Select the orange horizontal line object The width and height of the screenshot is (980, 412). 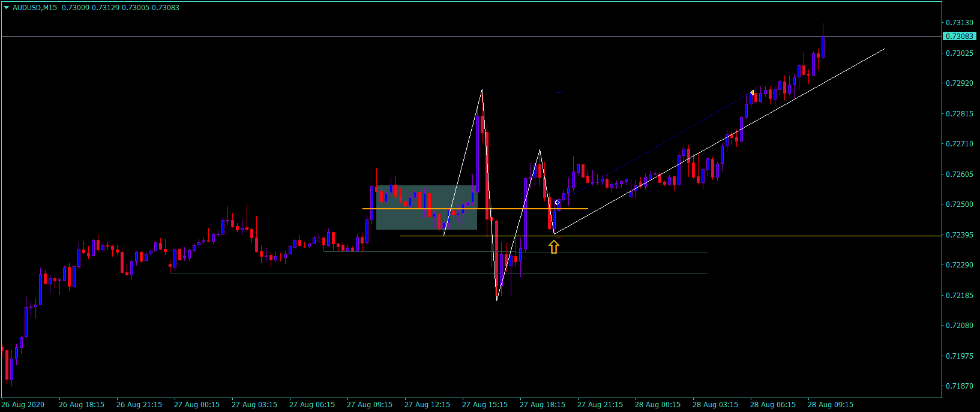(x=475, y=209)
